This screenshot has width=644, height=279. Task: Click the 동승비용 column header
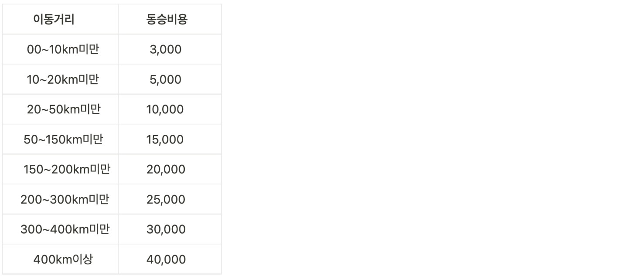pos(167,20)
